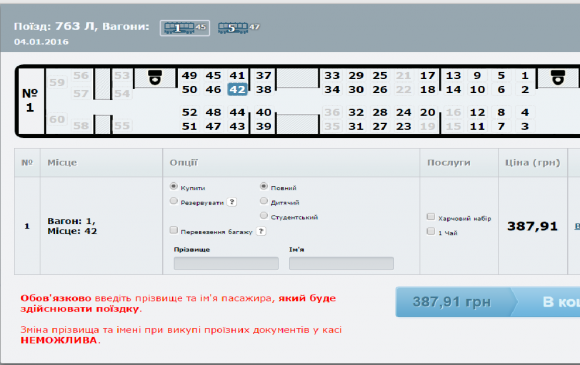Pick seat 45 on the wagon map
Viewport: 580px width, 365px height.
(x=213, y=75)
